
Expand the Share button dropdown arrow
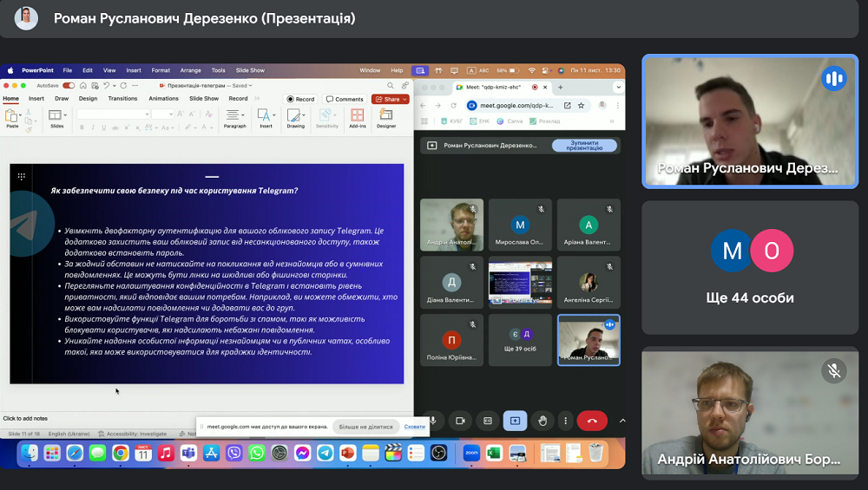pos(405,100)
